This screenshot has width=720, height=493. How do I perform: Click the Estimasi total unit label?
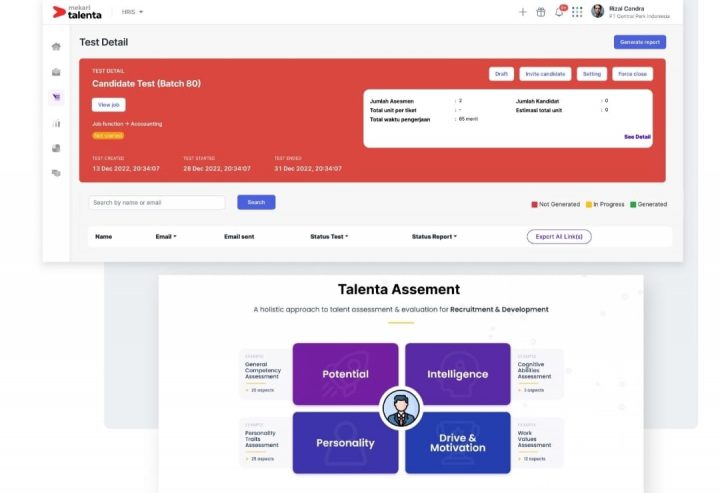point(539,110)
